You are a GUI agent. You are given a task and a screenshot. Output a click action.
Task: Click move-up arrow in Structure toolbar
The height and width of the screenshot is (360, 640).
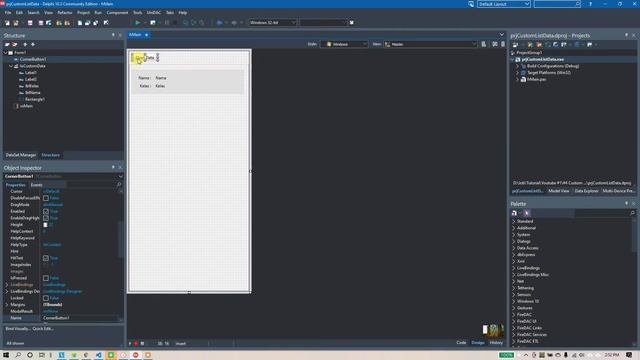[x=25, y=44]
